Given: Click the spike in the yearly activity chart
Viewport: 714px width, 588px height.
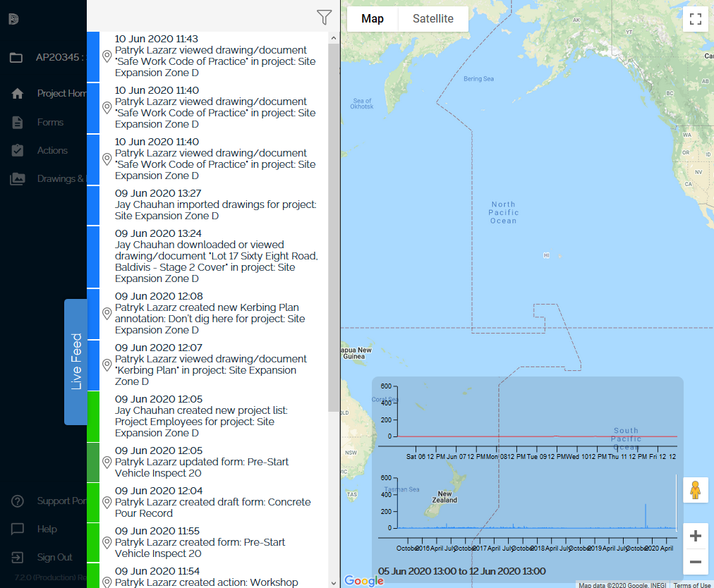Looking at the screenshot, I should point(646,515).
